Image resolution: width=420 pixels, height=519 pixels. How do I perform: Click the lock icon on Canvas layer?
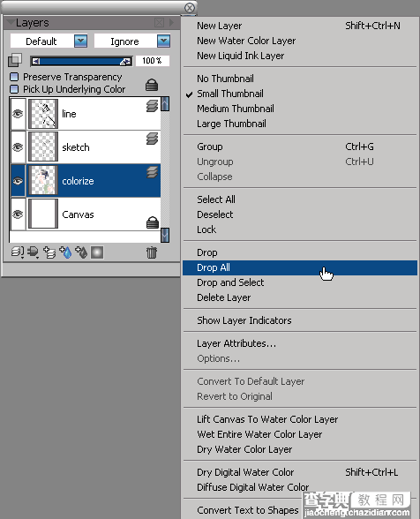pyautogui.click(x=153, y=222)
